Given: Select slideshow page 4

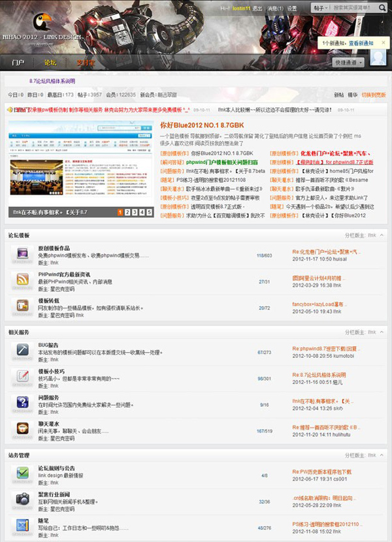Looking at the screenshot, I should pyautogui.click(x=142, y=212).
